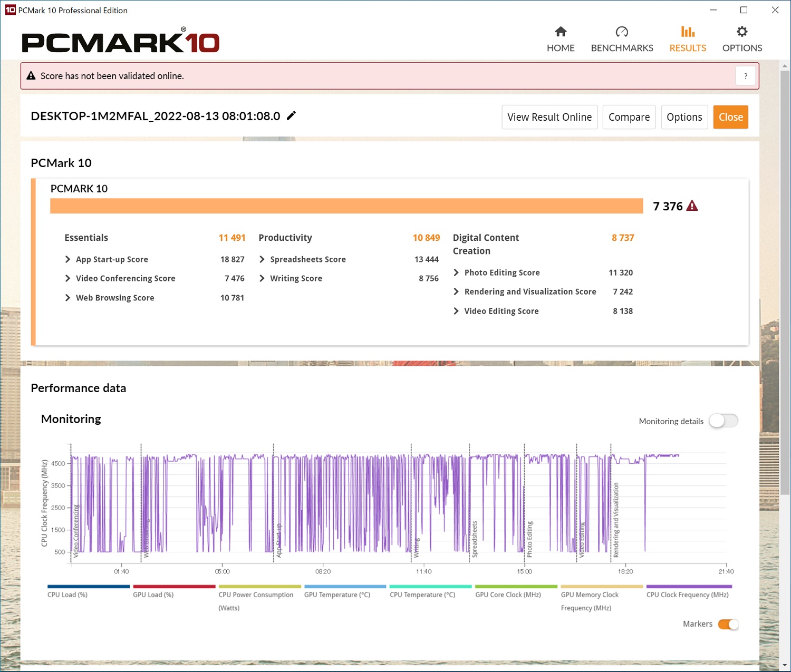
Task: Click the Rendering and Visualization chart marker
Action: click(x=615, y=520)
